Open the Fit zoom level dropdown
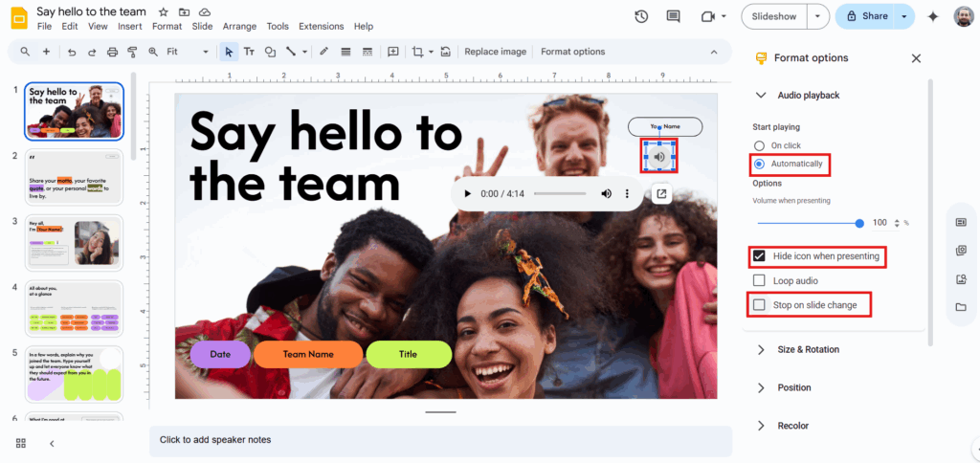This screenshot has width=980, height=463. point(181,52)
